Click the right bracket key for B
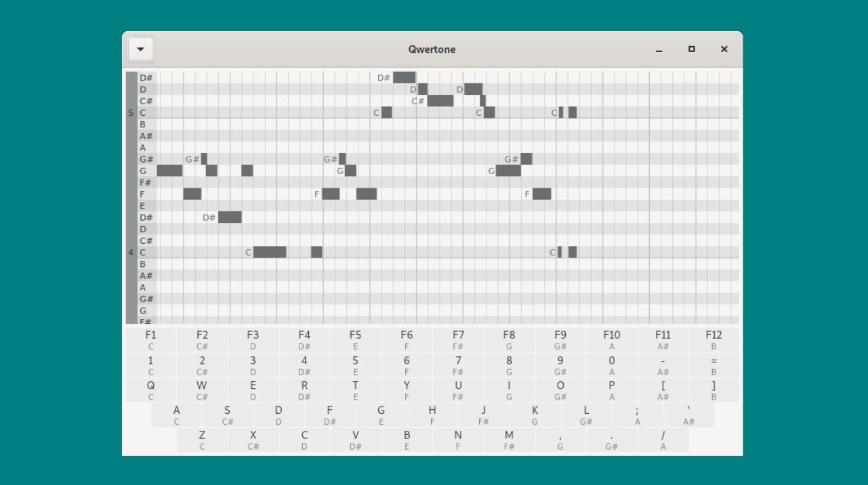Viewport: 868px width, 485px height. [x=714, y=391]
